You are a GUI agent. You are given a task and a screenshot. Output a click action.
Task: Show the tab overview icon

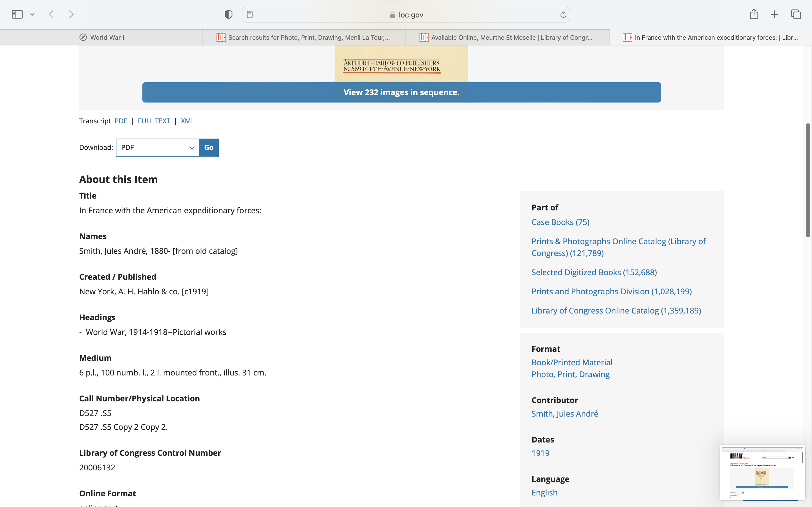tap(796, 14)
